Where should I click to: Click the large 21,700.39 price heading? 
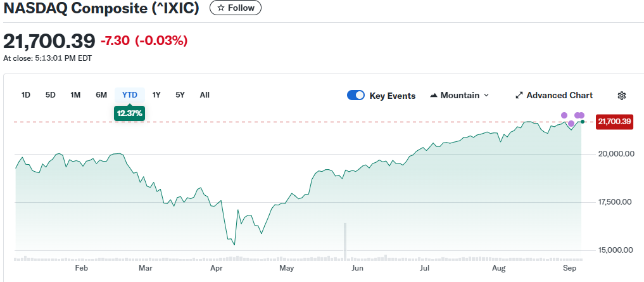(x=49, y=41)
